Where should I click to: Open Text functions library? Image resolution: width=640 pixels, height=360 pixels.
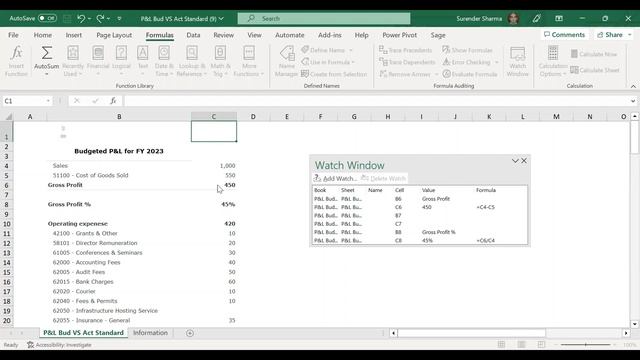[142, 61]
